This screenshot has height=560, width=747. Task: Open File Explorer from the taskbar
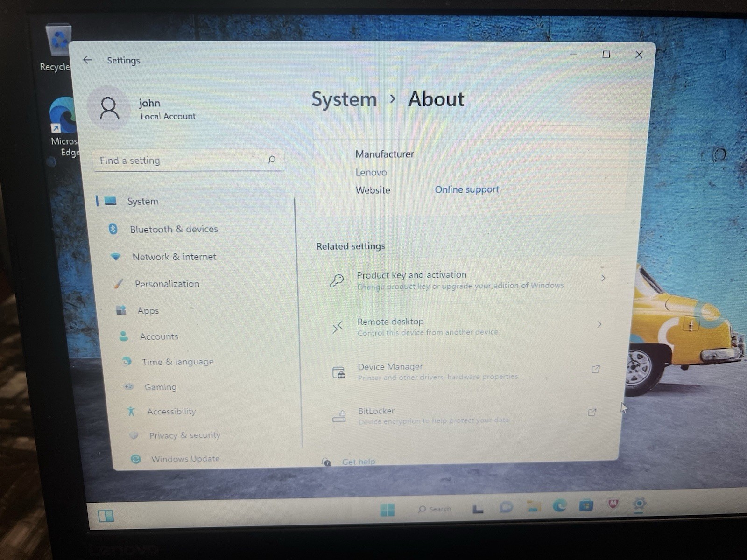(533, 506)
